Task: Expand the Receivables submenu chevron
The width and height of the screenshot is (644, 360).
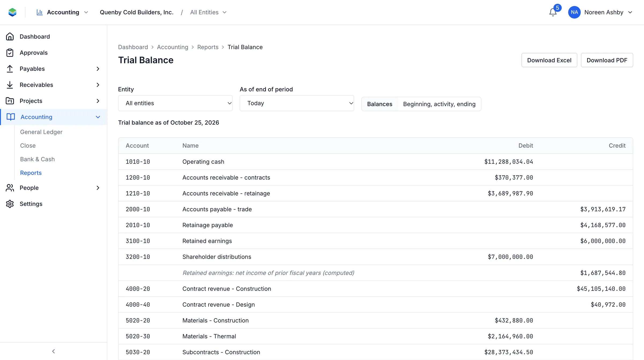Action: 98,85
